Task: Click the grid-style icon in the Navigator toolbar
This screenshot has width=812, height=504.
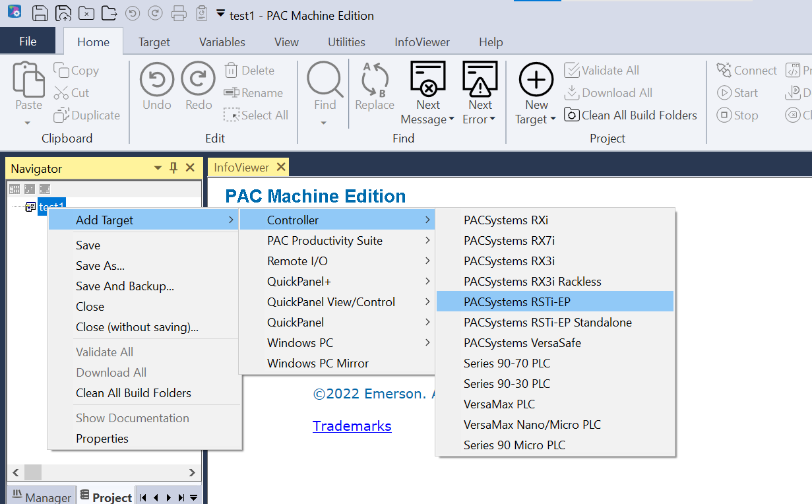Action: (x=15, y=189)
